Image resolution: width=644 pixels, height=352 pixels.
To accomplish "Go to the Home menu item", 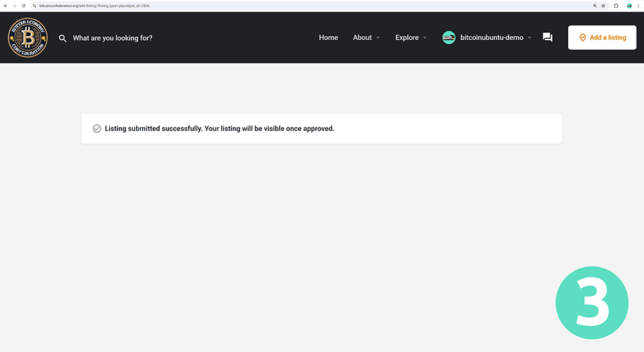I will point(328,38).
